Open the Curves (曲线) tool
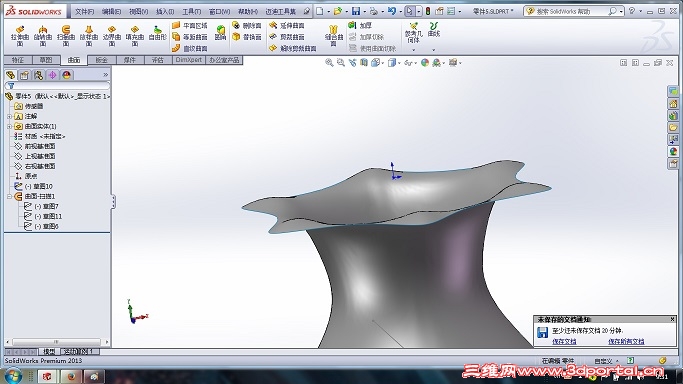This screenshot has height=384, width=683. click(434, 30)
